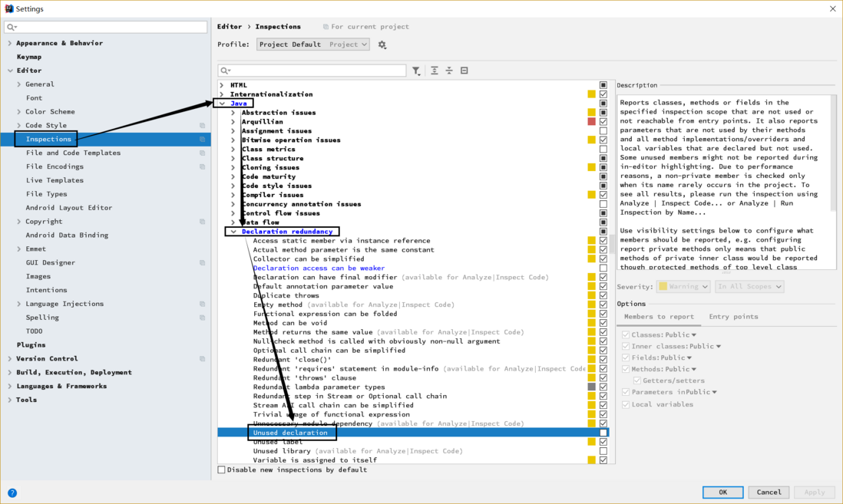Open the Classes Public visibility selector
This screenshot has width=843, height=504.
click(x=680, y=334)
